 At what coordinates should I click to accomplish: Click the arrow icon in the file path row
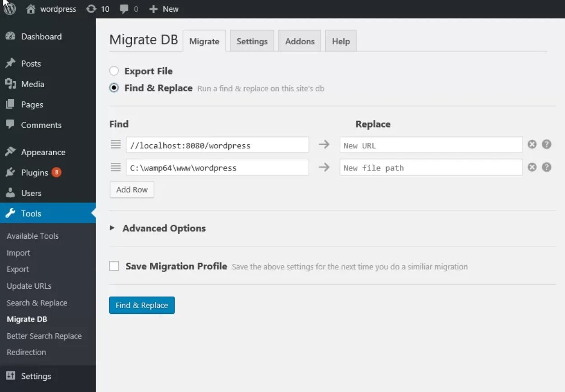coord(324,167)
